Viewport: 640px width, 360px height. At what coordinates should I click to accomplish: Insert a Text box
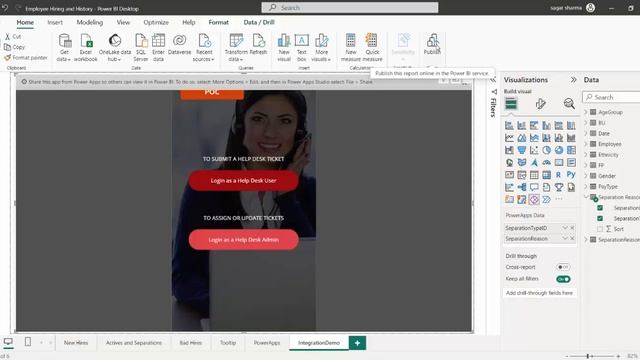(x=302, y=47)
